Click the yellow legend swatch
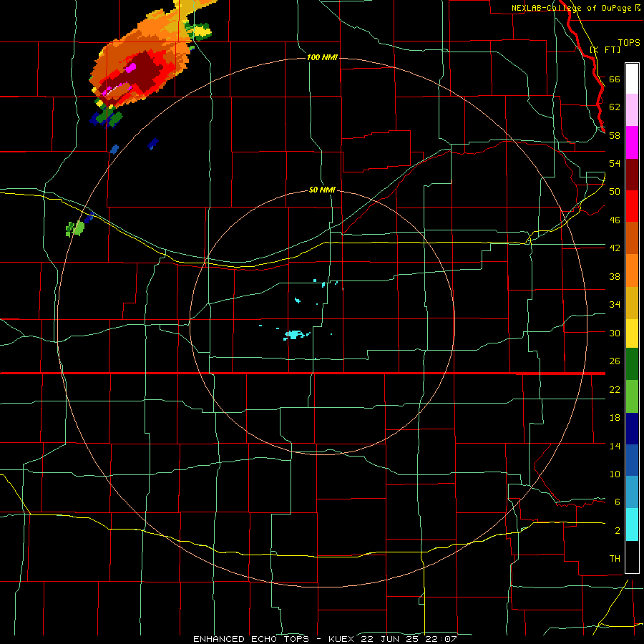644x644 pixels. pyautogui.click(x=632, y=333)
